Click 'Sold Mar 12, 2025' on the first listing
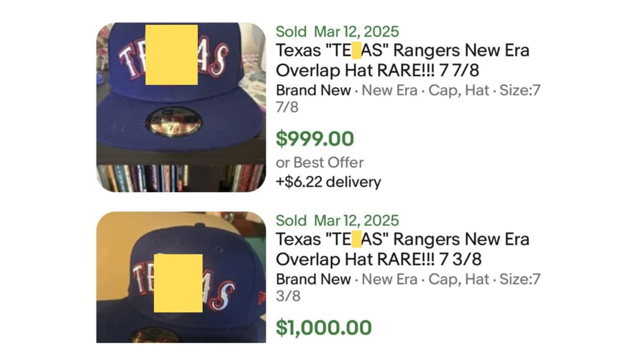 click(x=337, y=31)
